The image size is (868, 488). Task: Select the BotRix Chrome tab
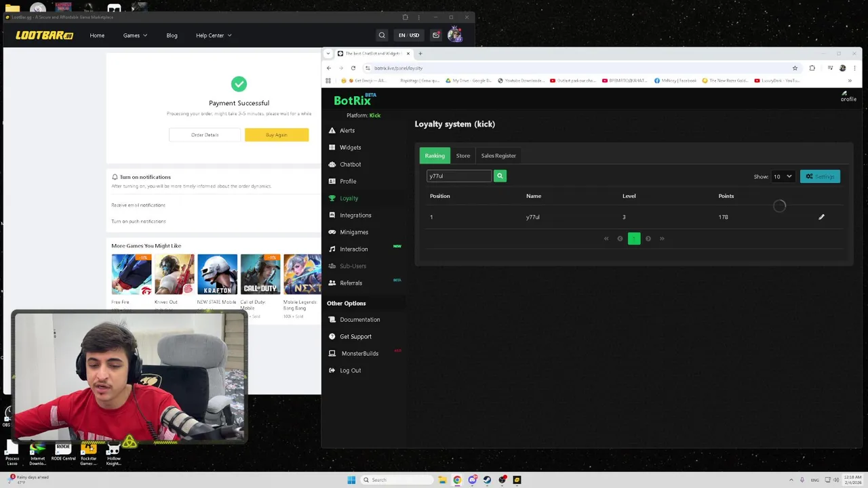[x=374, y=54]
